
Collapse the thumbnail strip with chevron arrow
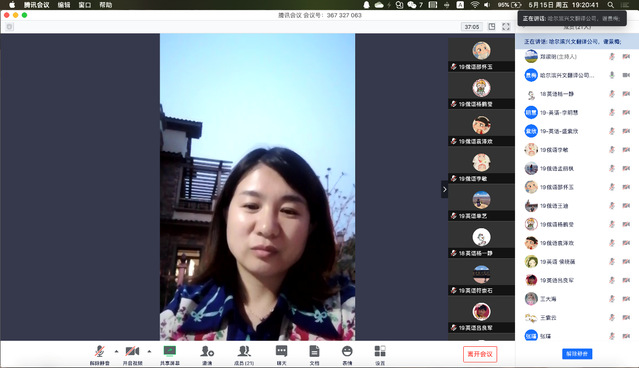click(445, 189)
